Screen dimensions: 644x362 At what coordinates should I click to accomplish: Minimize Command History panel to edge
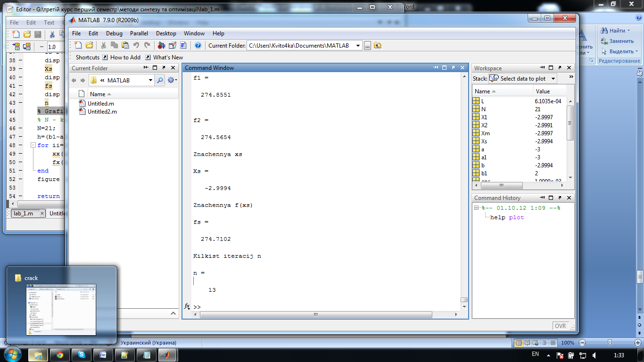click(x=542, y=198)
